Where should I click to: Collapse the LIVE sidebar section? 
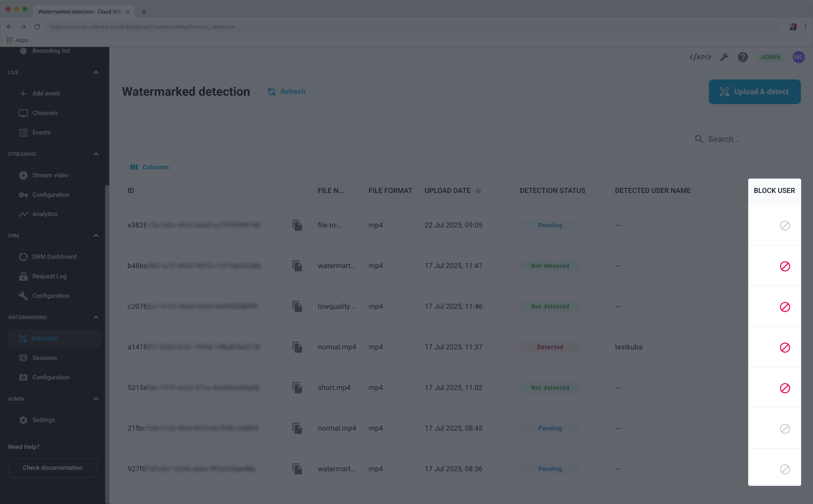tap(96, 72)
